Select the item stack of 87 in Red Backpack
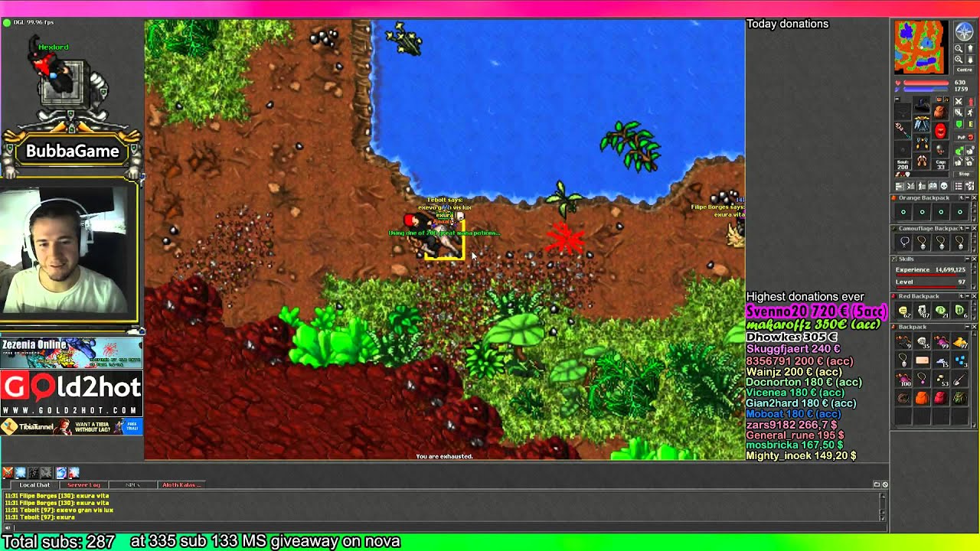The image size is (980, 551). (922, 310)
